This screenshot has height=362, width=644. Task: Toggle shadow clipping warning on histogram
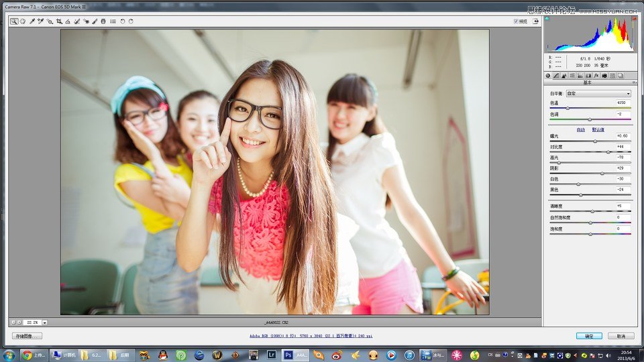[x=547, y=19]
